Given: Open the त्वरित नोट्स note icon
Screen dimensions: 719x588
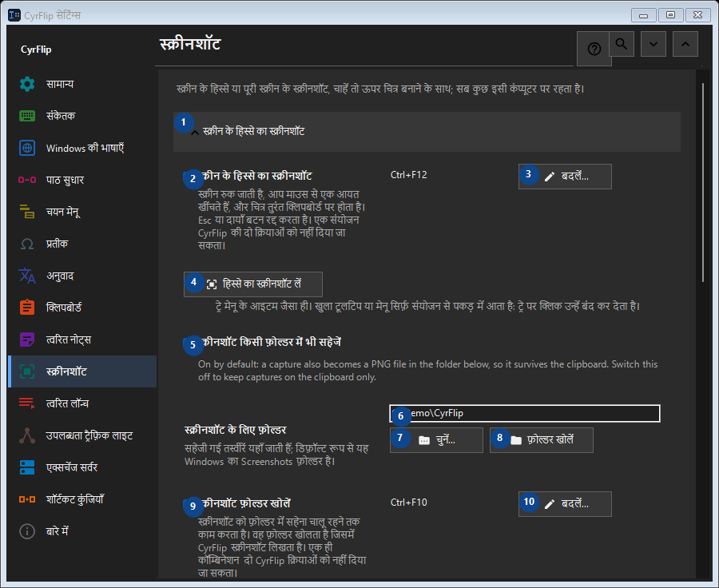Looking at the screenshot, I should click(x=27, y=340).
